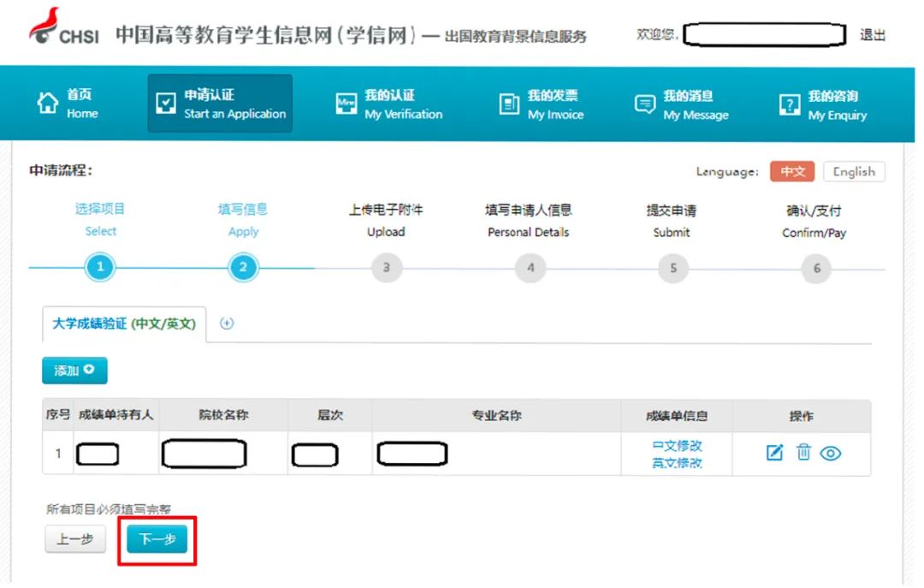Click the My Verification icon
This screenshot has width=924, height=588.
click(346, 104)
